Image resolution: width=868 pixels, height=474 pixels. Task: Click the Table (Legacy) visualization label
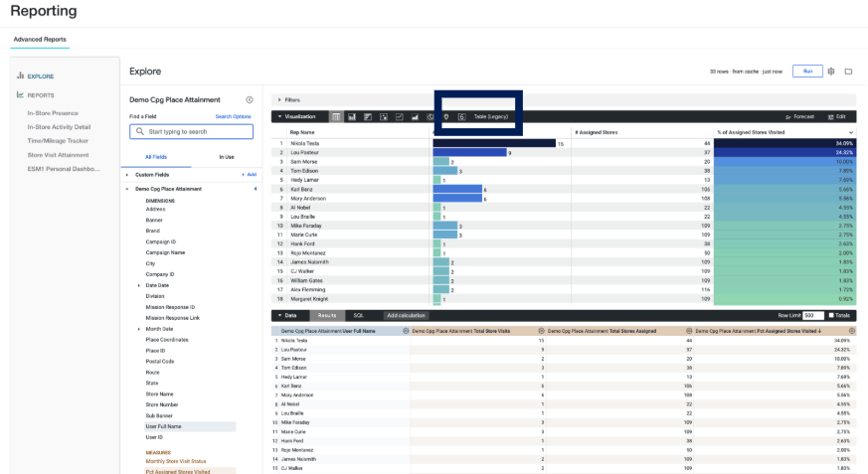point(490,116)
